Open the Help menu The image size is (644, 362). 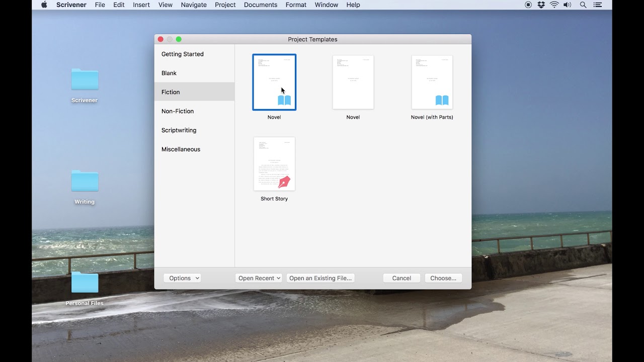pyautogui.click(x=353, y=5)
